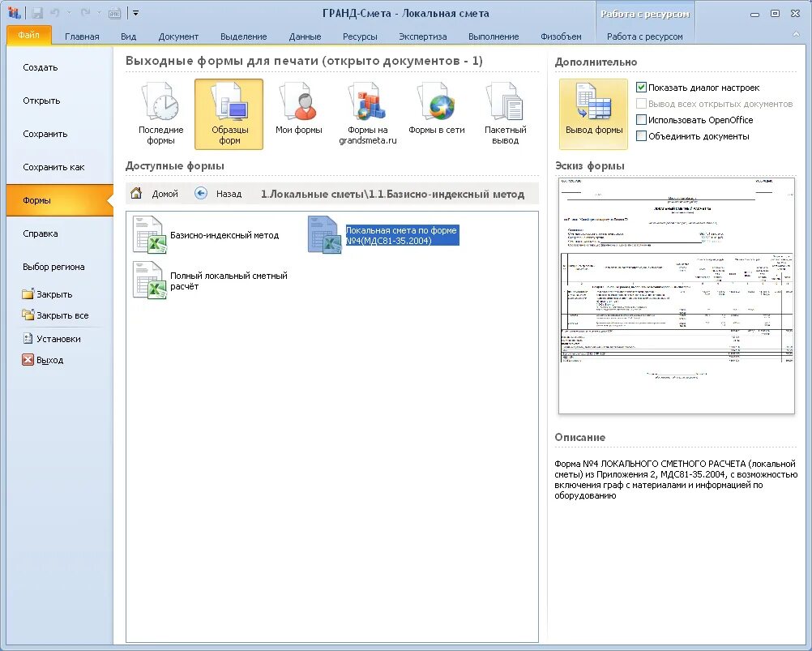
Task: Click the Закрыть все folders icon
Action: point(28,315)
